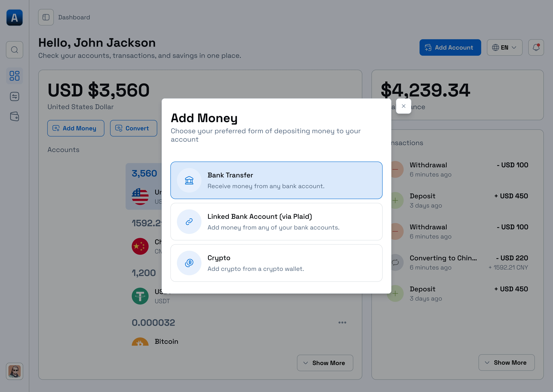
Task: Open the EN language dropdown
Action: point(504,47)
